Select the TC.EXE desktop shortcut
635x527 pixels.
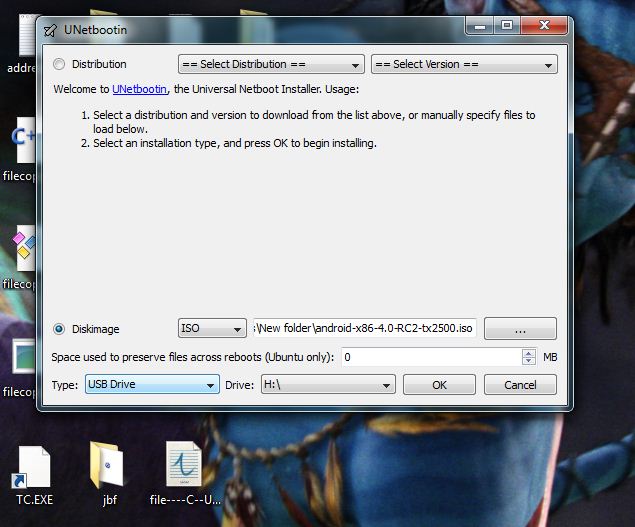click(x=34, y=475)
